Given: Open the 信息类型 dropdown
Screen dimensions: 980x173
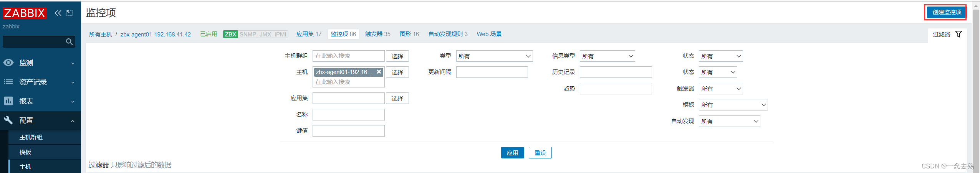Looking at the screenshot, I should tap(607, 56).
